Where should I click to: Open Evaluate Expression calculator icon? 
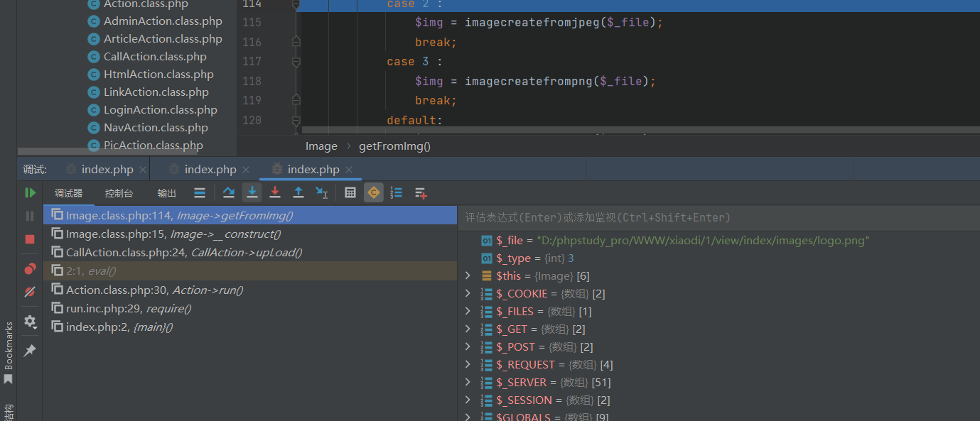350,192
